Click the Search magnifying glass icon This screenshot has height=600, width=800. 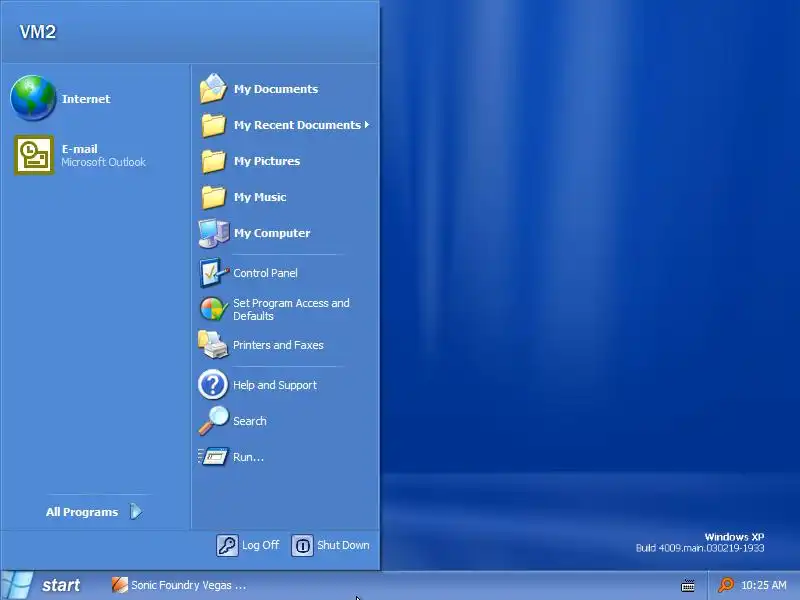point(213,421)
